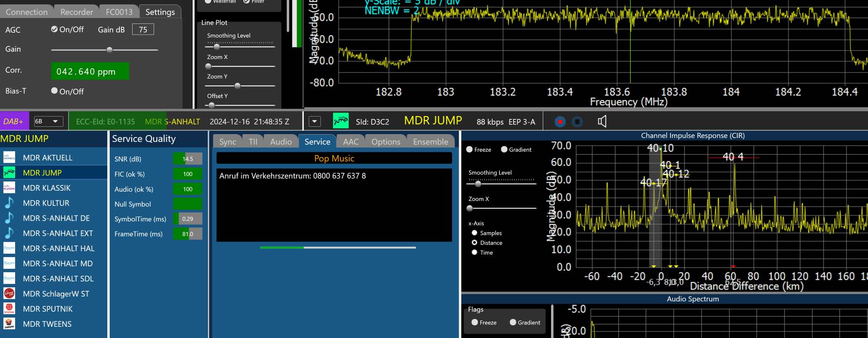
Task: Click the red record button
Action: (560, 121)
